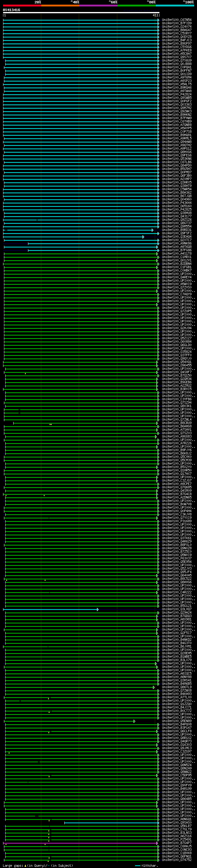Click the green alignment bar for UniRef100_C1FGB1

80,267
